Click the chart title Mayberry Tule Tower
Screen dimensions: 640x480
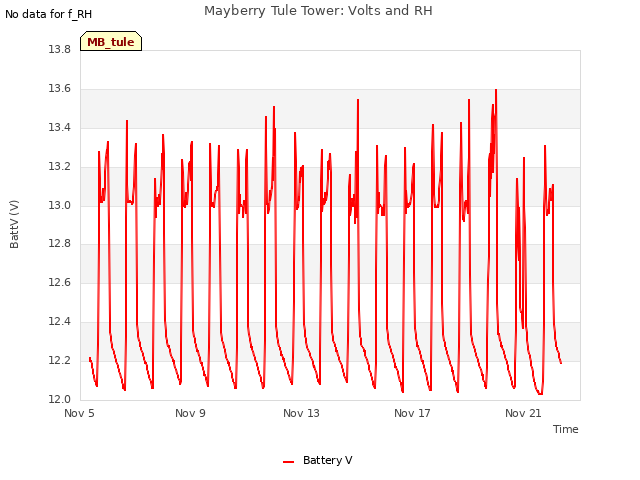pyautogui.click(x=318, y=11)
